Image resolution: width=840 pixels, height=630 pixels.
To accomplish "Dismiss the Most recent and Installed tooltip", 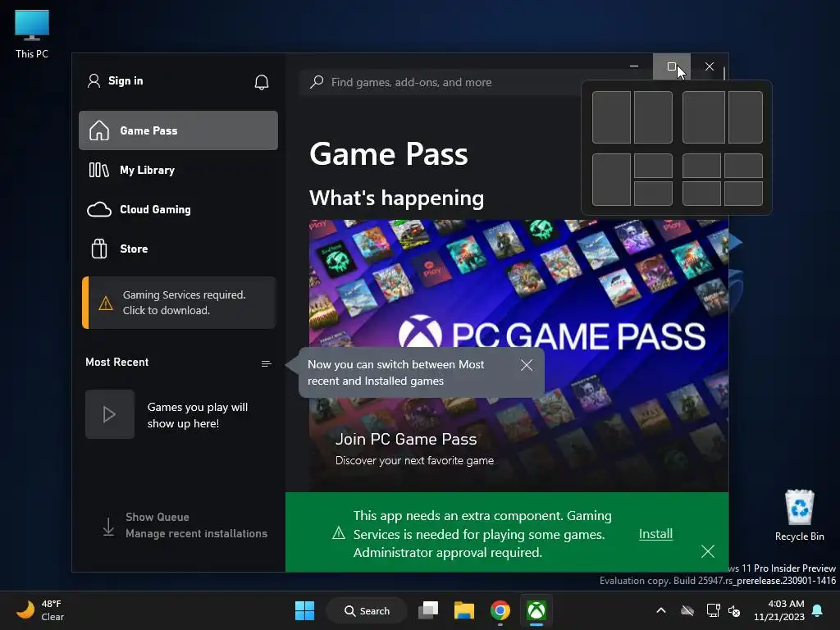I will coord(527,365).
